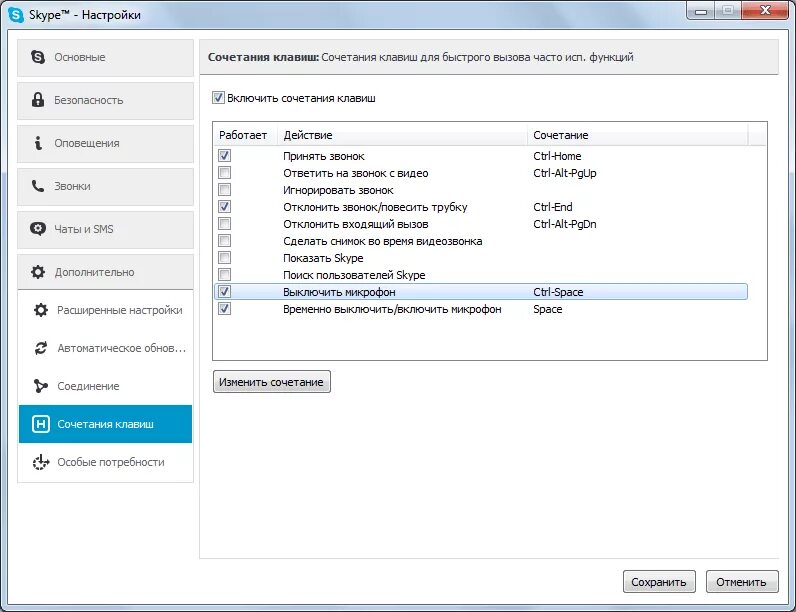The image size is (796, 612).
Task: Click the Ctrl-Alt-PgUp shortcut cell
Action: coord(565,174)
